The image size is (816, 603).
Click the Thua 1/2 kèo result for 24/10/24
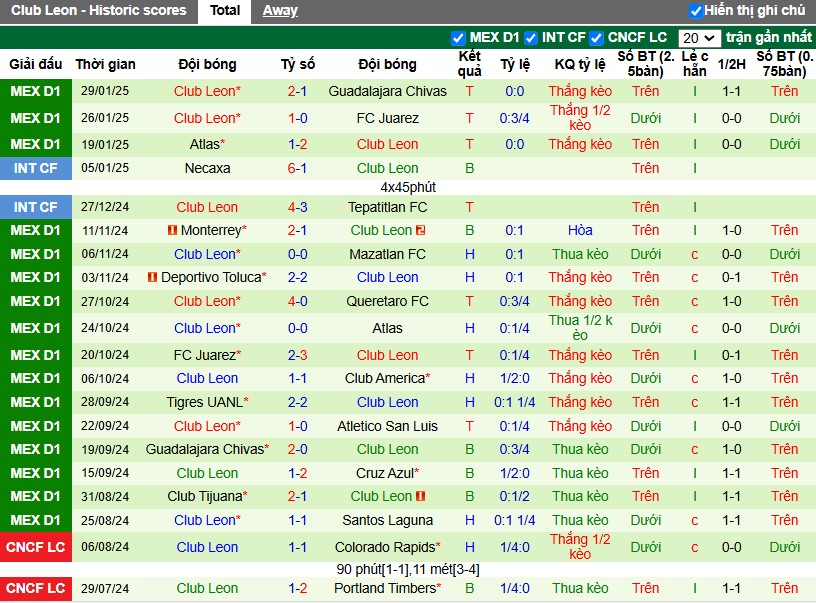[580, 328]
